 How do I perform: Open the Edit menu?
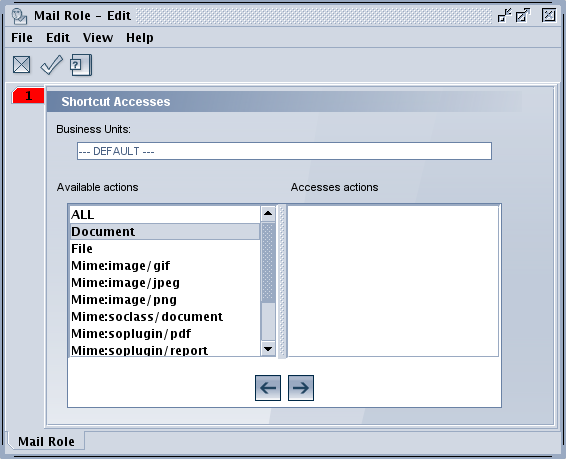click(x=58, y=38)
